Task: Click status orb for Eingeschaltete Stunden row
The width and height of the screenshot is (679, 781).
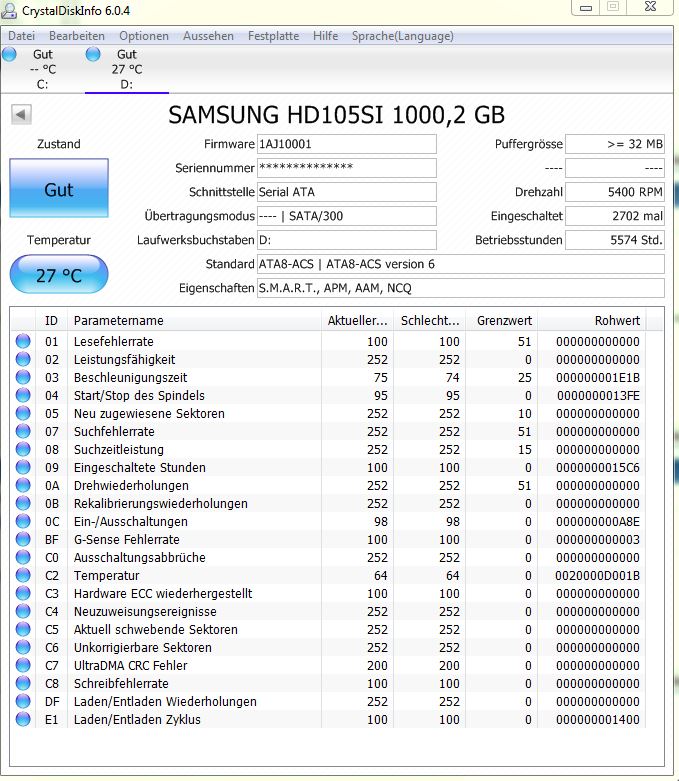Action: coord(23,467)
